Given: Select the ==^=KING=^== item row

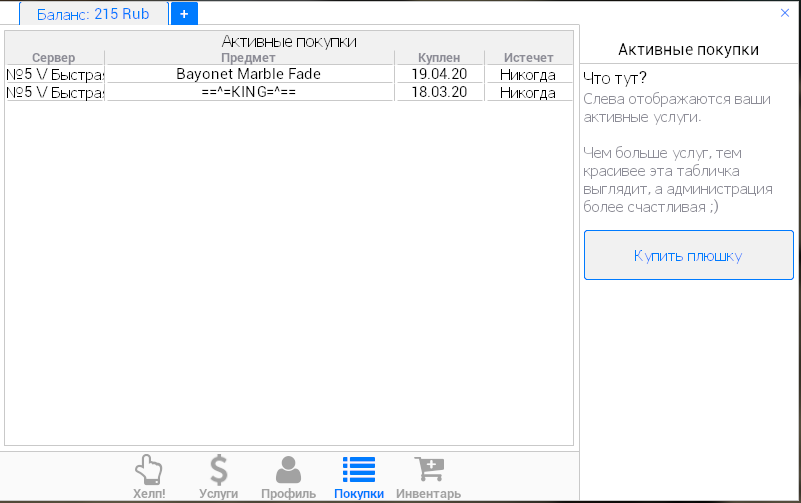Looking at the screenshot, I should [x=249, y=92].
